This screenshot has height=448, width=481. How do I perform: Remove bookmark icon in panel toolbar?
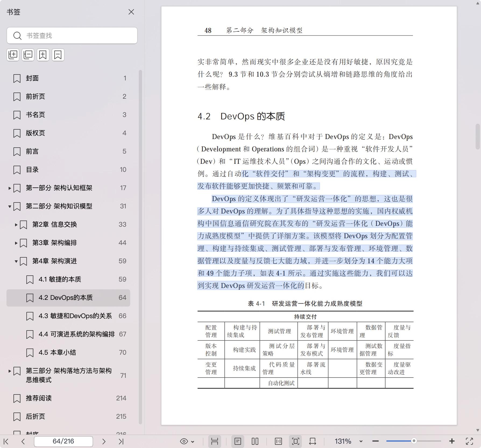(58, 55)
